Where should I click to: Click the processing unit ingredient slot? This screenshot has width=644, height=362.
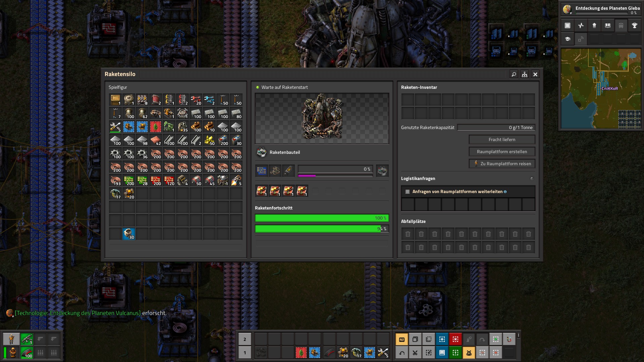[262, 171]
